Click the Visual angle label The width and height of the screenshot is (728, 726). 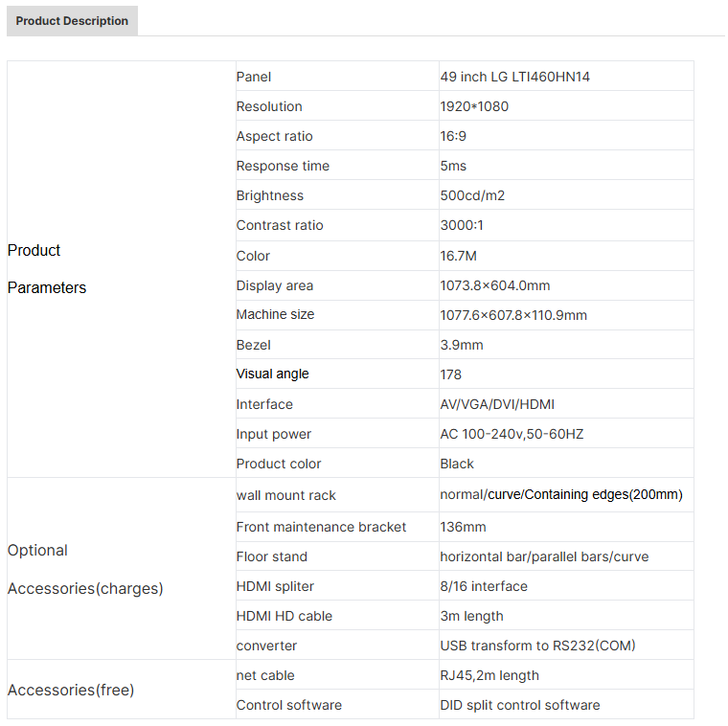pyautogui.click(x=272, y=374)
